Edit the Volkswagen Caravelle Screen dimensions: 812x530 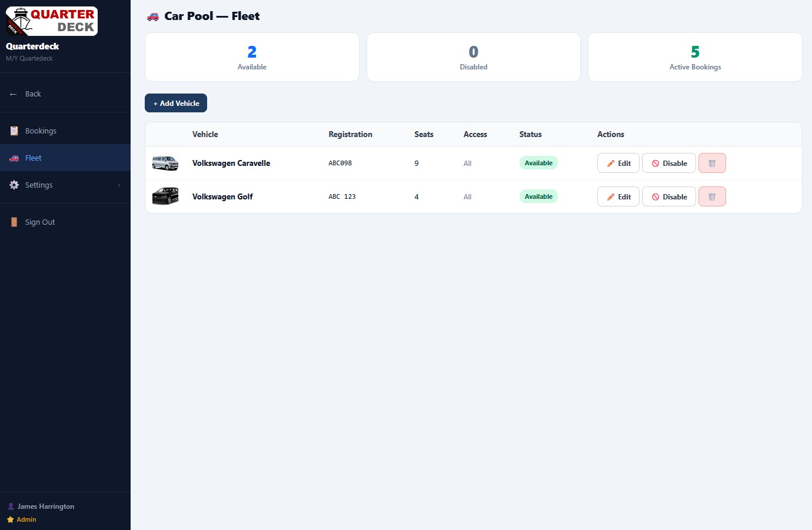(x=618, y=164)
